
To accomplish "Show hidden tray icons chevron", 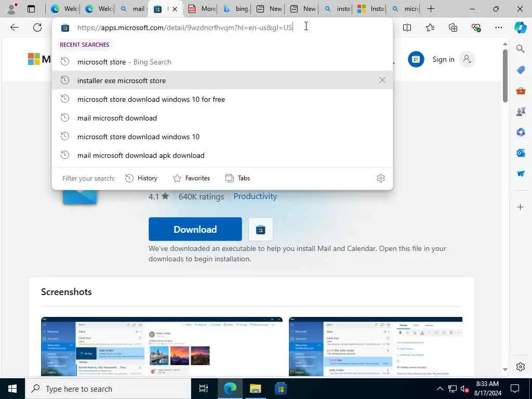I will (440, 389).
